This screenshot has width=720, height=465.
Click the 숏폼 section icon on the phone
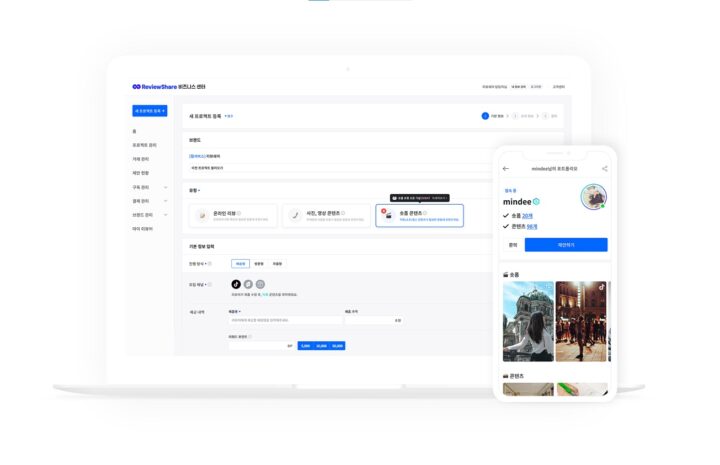(x=506, y=275)
